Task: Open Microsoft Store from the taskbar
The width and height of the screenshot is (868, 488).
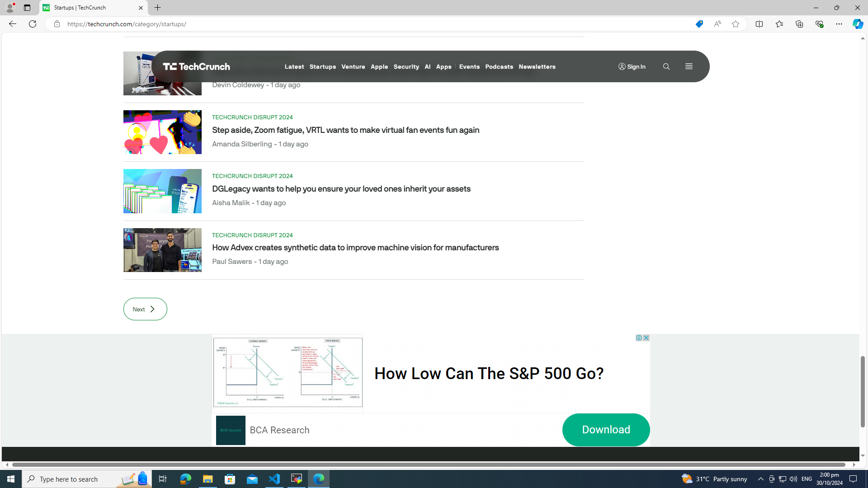Action: (230, 479)
